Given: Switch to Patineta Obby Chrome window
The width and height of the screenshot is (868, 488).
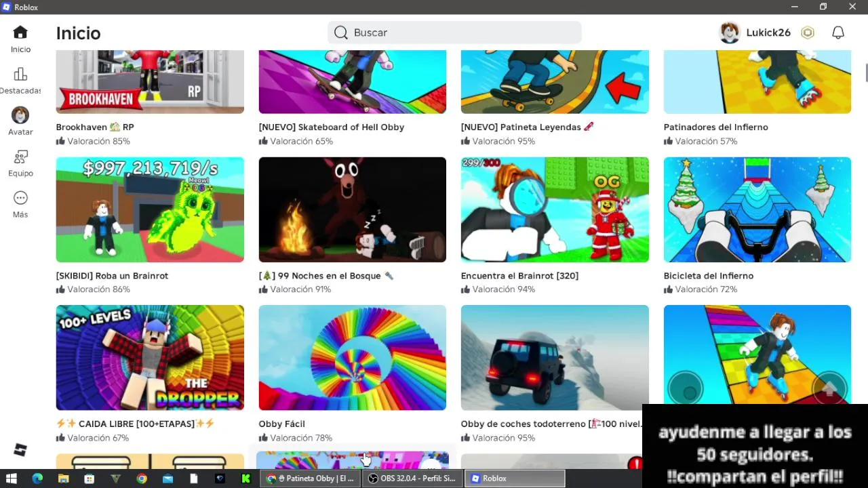Looking at the screenshot, I should (311, 479).
